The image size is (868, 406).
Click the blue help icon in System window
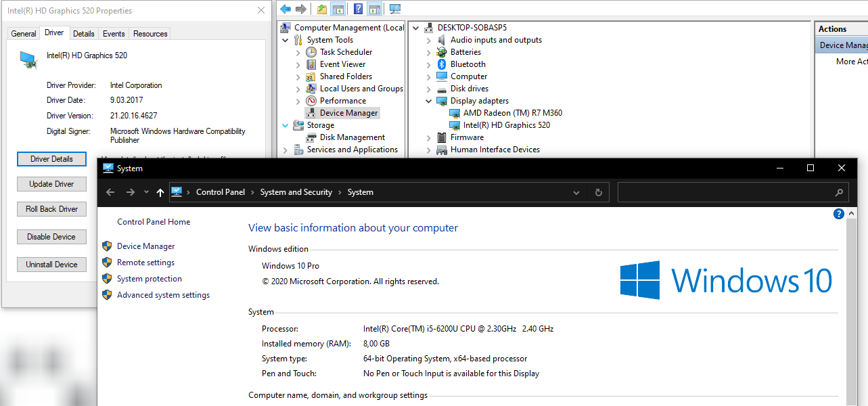(x=839, y=214)
